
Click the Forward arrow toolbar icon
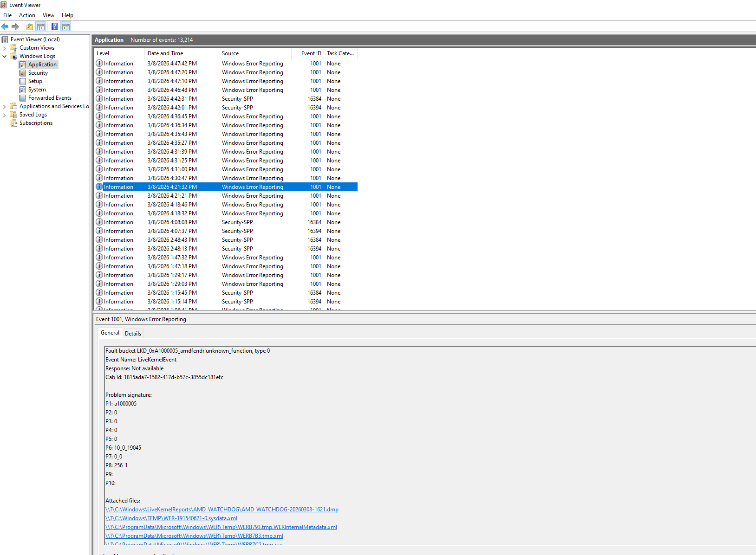(x=15, y=26)
